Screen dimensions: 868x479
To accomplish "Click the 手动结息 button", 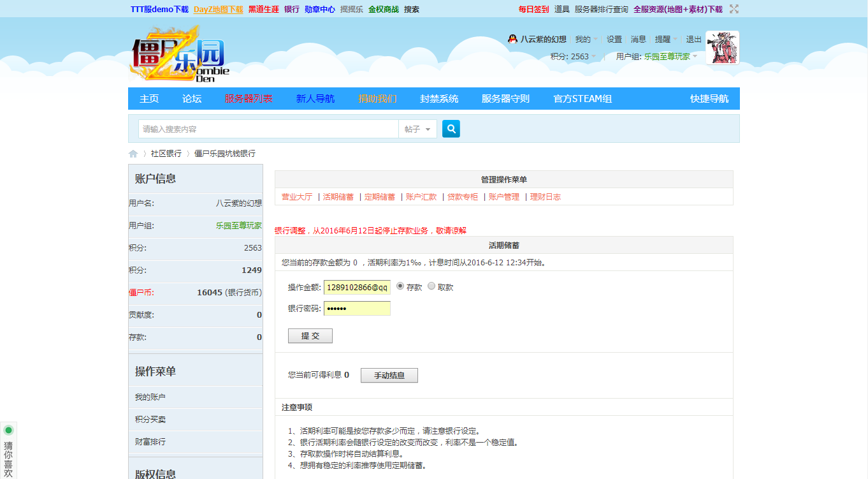I will coord(389,376).
